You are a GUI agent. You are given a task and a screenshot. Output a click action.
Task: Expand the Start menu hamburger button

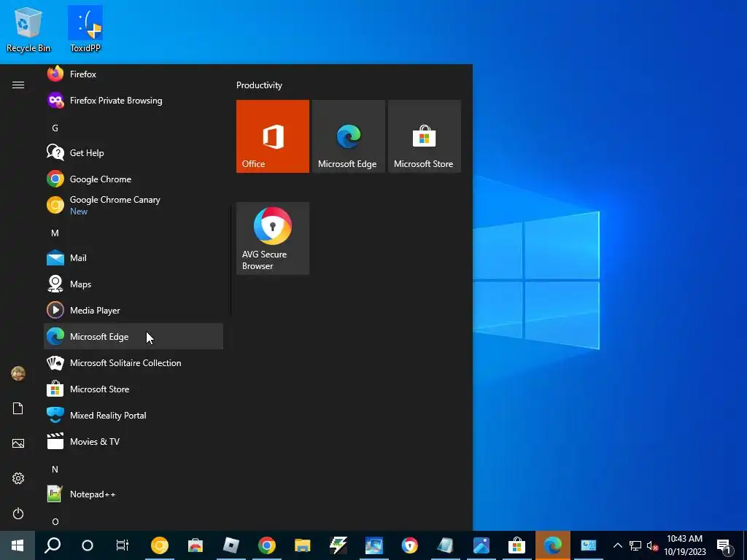pos(18,85)
